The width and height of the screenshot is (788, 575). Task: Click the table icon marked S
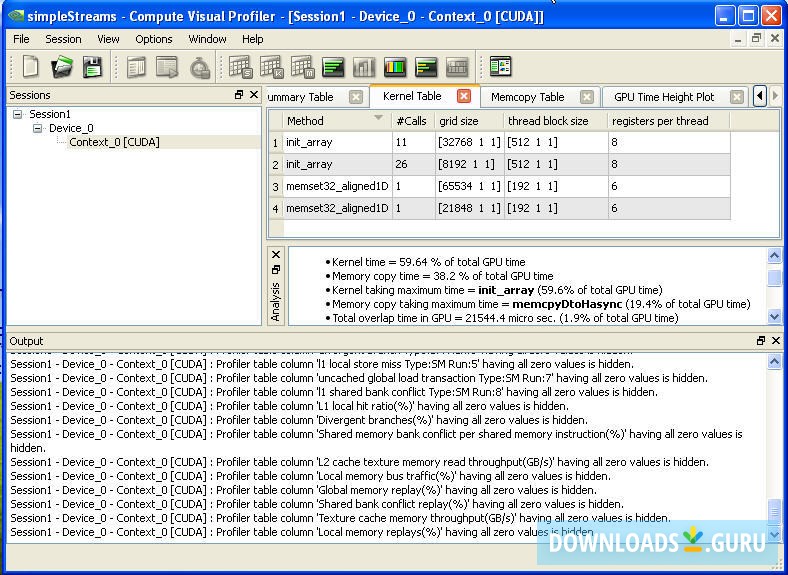pyautogui.click(x=240, y=67)
